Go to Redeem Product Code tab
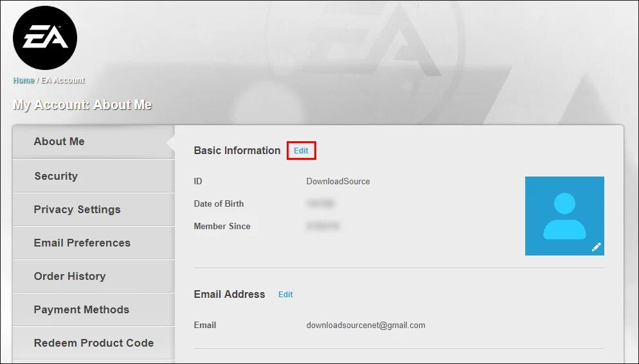Screen dimensions: 639x364 point(94,343)
